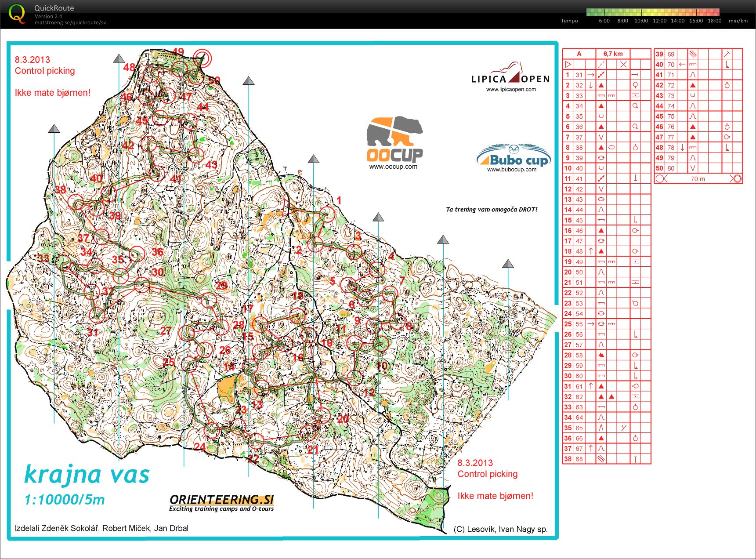Open the www.oocup.com link

393,167
